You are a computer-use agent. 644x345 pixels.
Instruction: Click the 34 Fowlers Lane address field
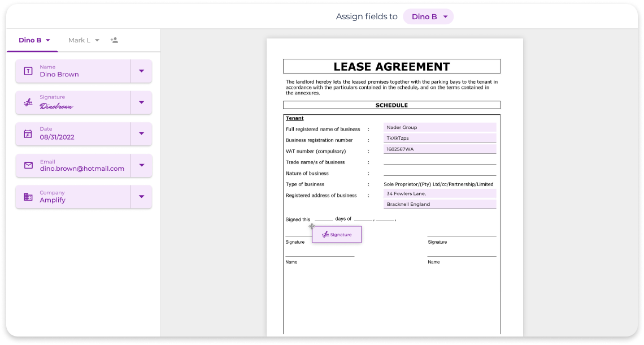(440, 193)
